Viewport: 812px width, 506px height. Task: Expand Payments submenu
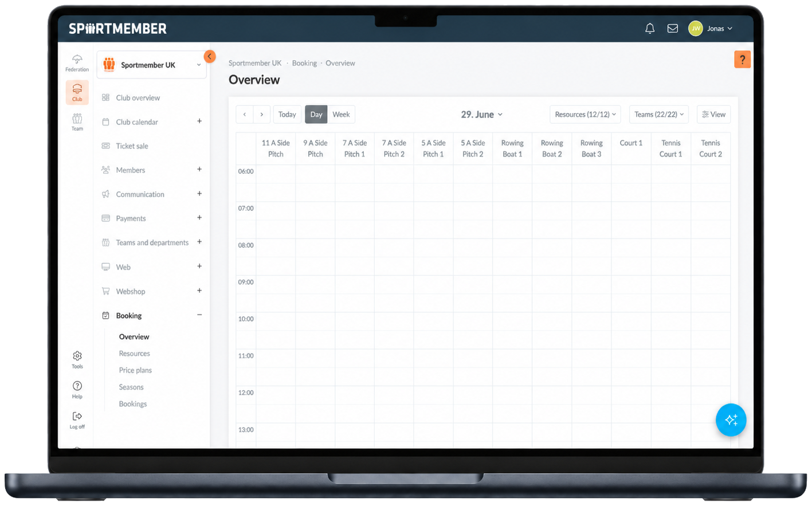pos(199,218)
